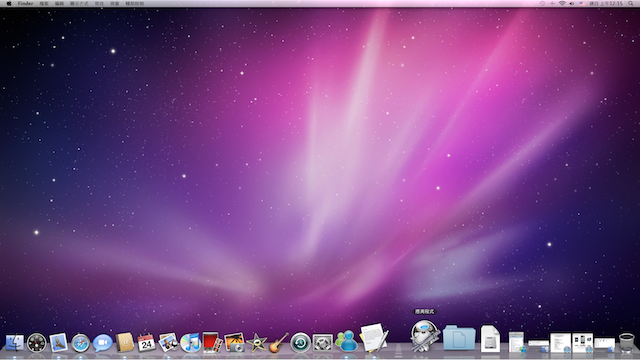Open the Trash
The width and height of the screenshot is (640, 360).
(627, 343)
